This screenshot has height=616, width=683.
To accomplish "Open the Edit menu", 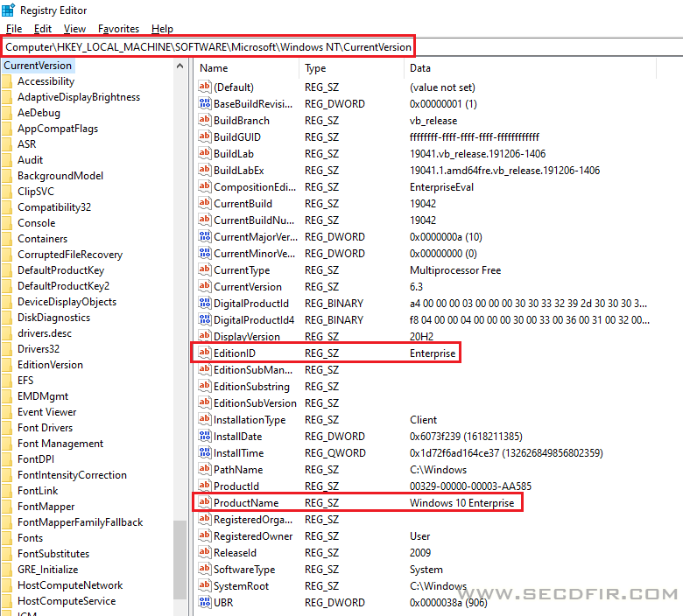I will click(x=43, y=29).
